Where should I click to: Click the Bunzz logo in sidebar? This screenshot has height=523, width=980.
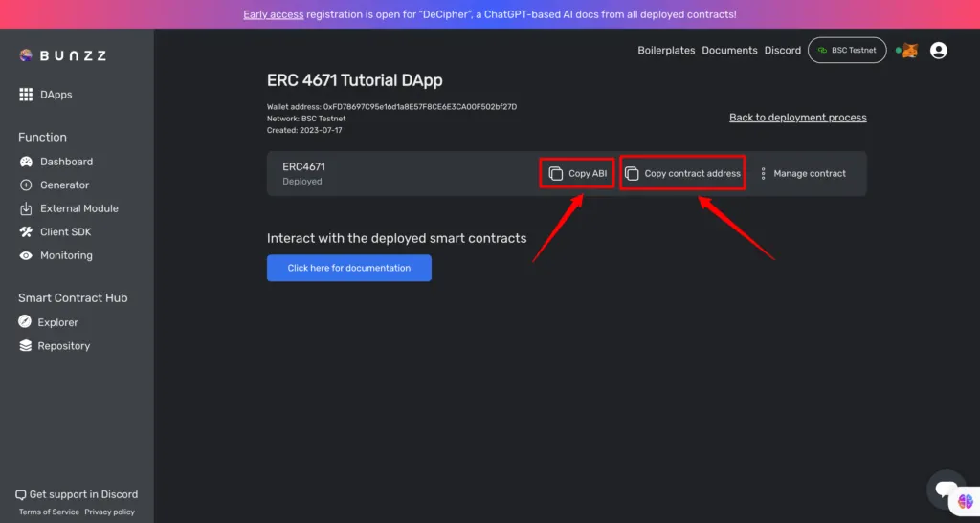tap(62, 55)
